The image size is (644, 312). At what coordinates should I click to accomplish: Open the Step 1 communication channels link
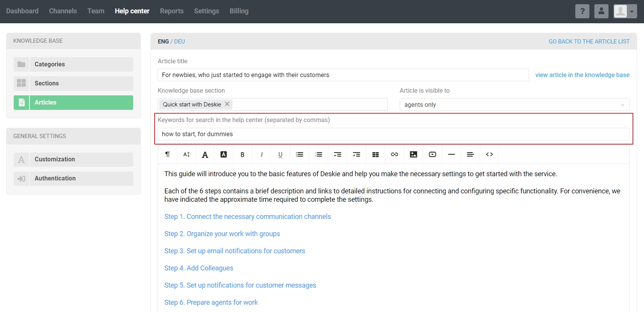(x=248, y=217)
